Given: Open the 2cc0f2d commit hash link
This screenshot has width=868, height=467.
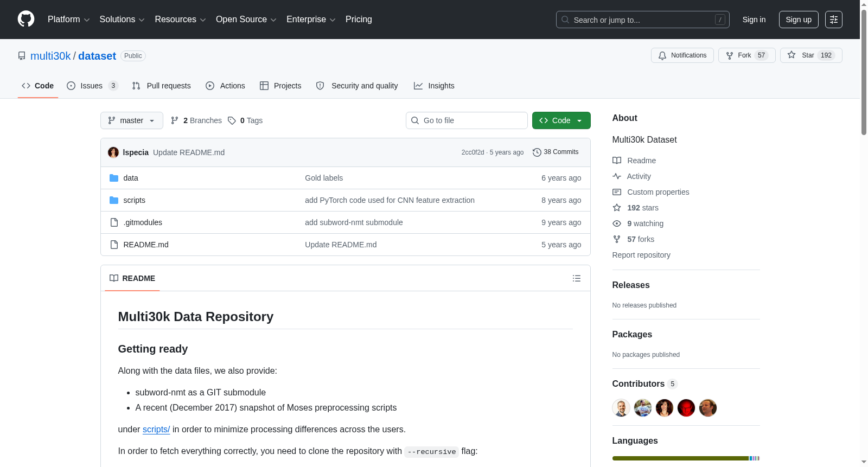Looking at the screenshot, I should coord(473,152).
